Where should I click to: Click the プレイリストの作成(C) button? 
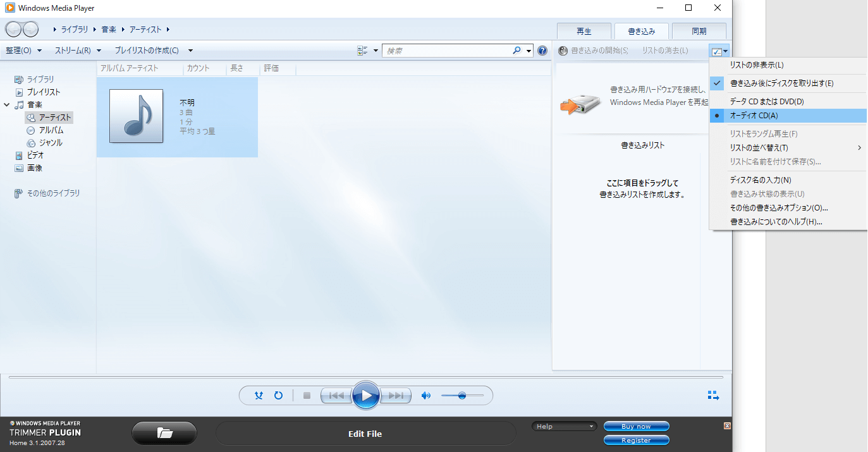147,51
